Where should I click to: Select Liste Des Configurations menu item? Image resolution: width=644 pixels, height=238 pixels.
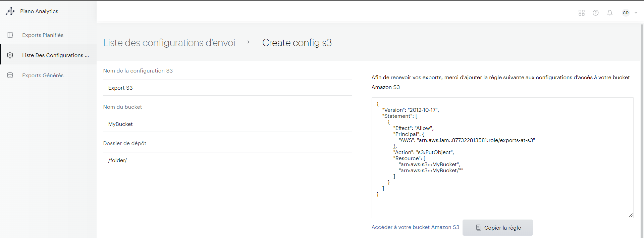[55, 55]
